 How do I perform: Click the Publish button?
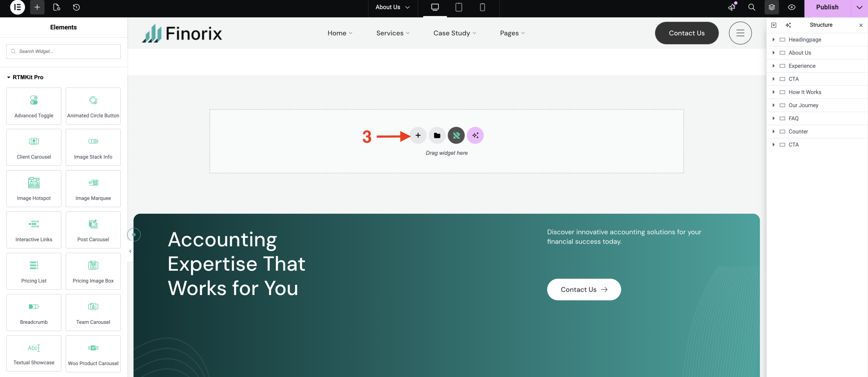coord(827,7)
